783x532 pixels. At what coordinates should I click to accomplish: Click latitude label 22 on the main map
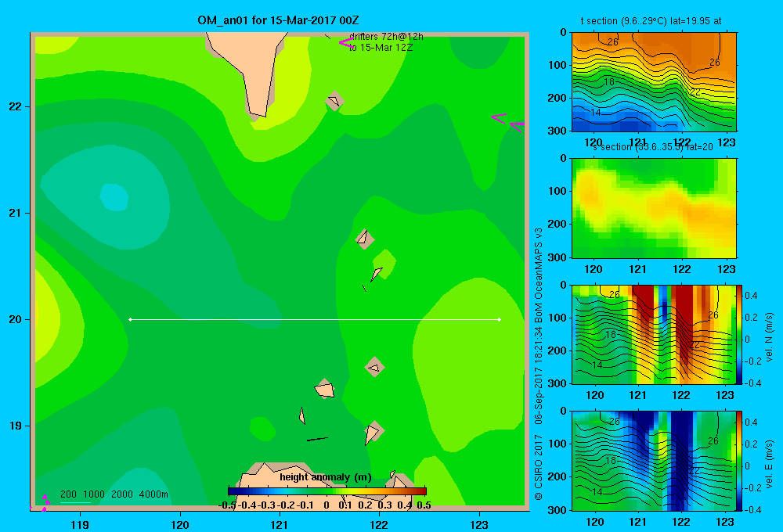coord(16,107)
